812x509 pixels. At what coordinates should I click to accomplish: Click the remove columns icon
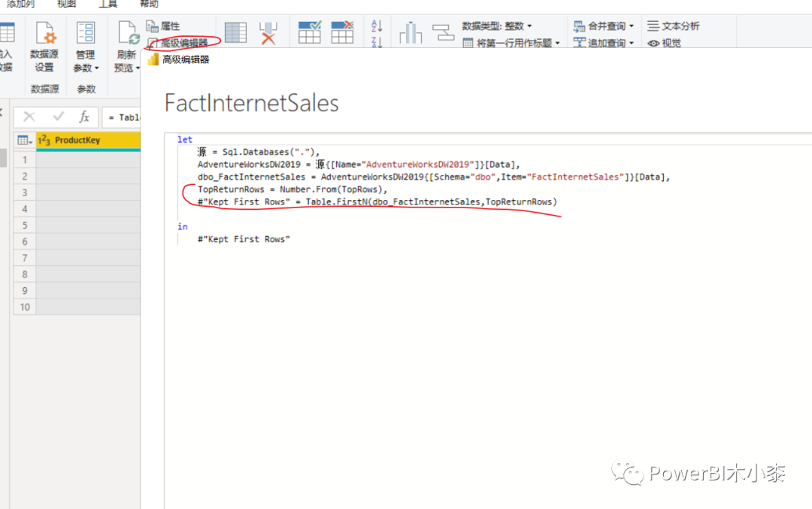point(268,32)
